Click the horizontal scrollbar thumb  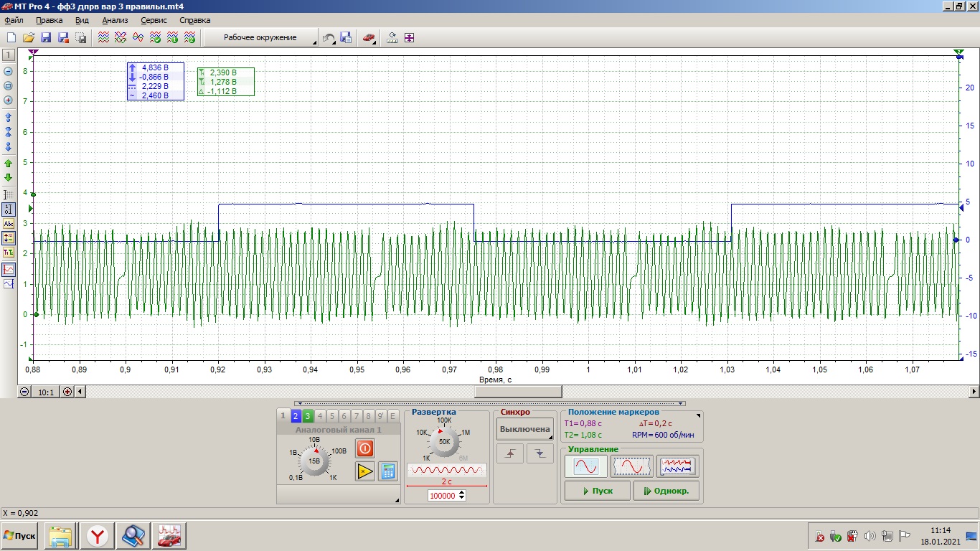point(518,392)
